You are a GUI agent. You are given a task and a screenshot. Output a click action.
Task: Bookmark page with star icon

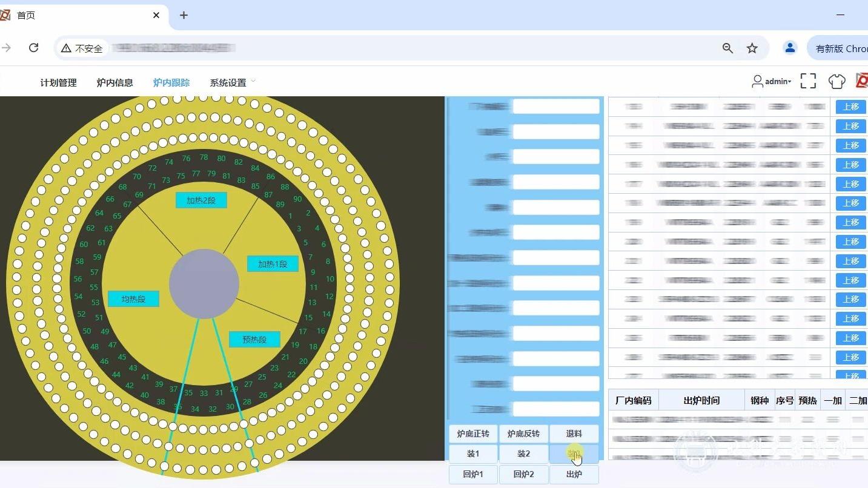click(x=752, y=48)
